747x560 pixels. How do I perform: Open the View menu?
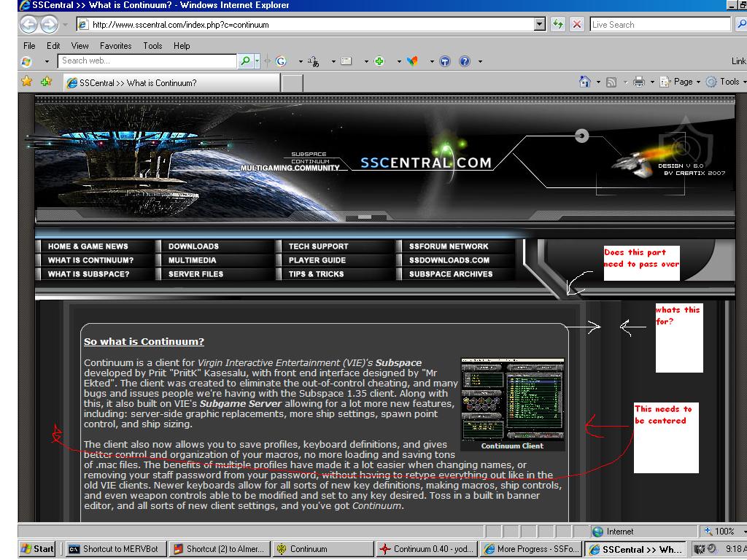[x=80, y=46]
